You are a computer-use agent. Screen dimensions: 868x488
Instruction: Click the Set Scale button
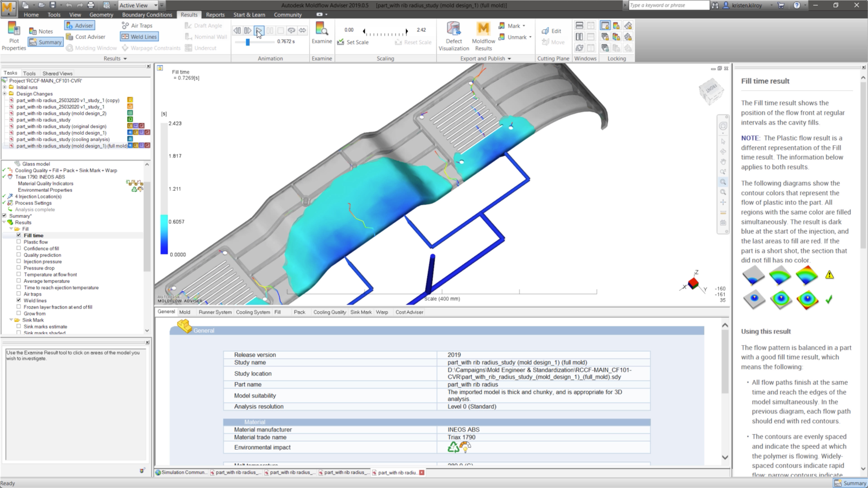coord(353,42)
